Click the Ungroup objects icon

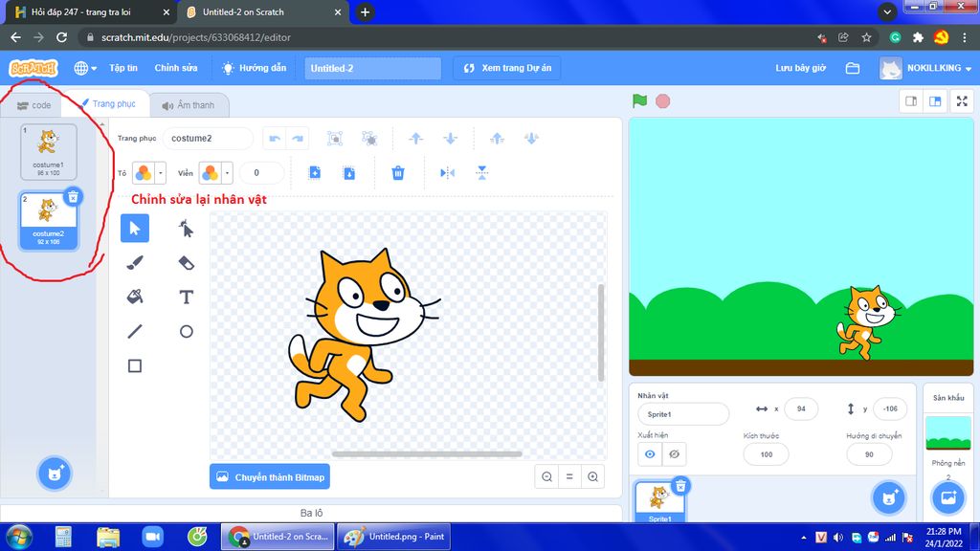click(x=369, y=138)
